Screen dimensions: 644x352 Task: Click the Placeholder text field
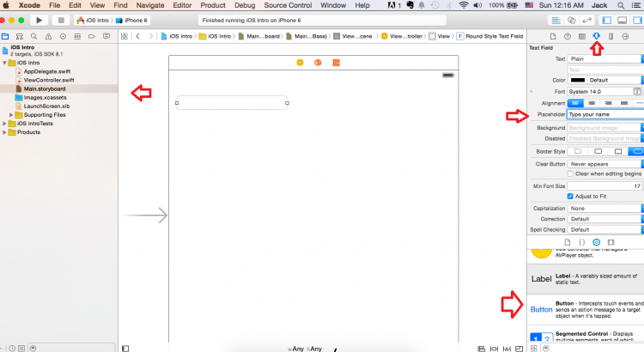coord(605,113)
